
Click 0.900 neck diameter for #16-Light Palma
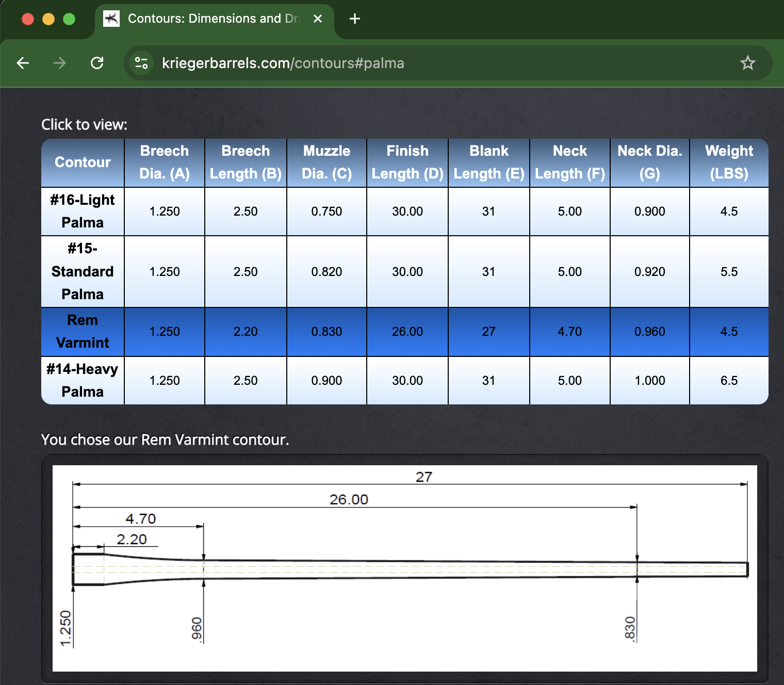pos(650,211)
